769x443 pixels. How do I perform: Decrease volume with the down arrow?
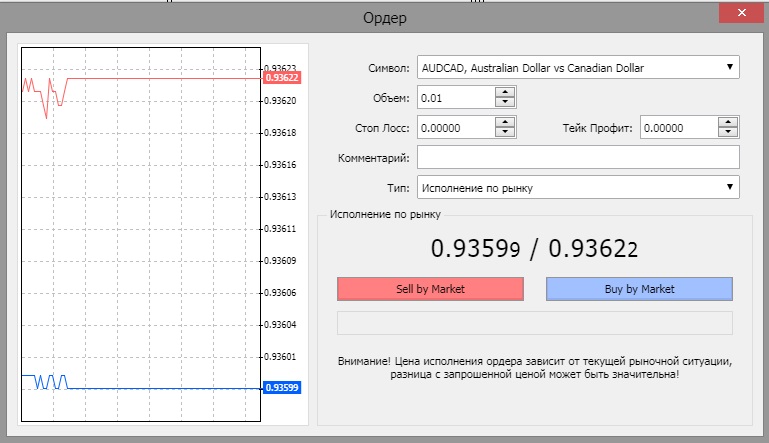point(505,103)
